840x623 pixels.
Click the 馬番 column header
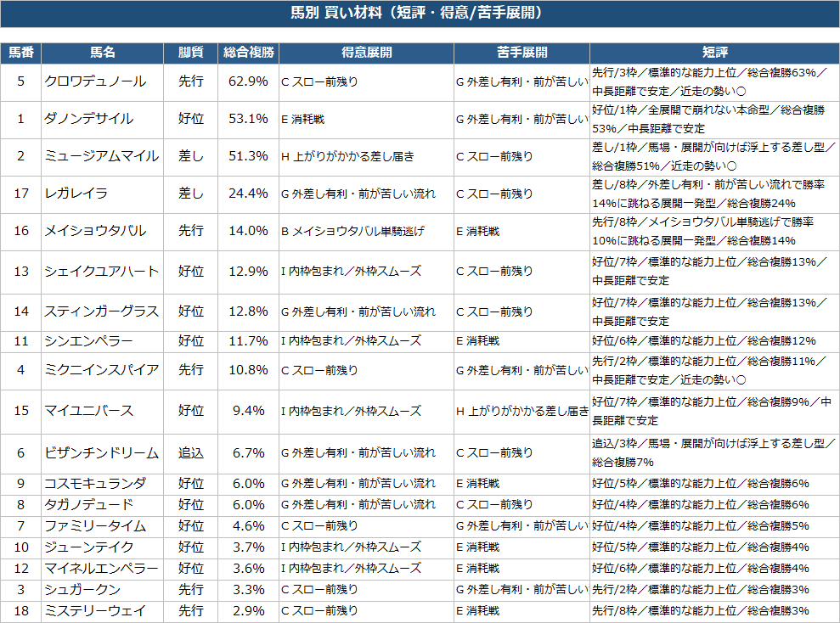pos(21,53)
